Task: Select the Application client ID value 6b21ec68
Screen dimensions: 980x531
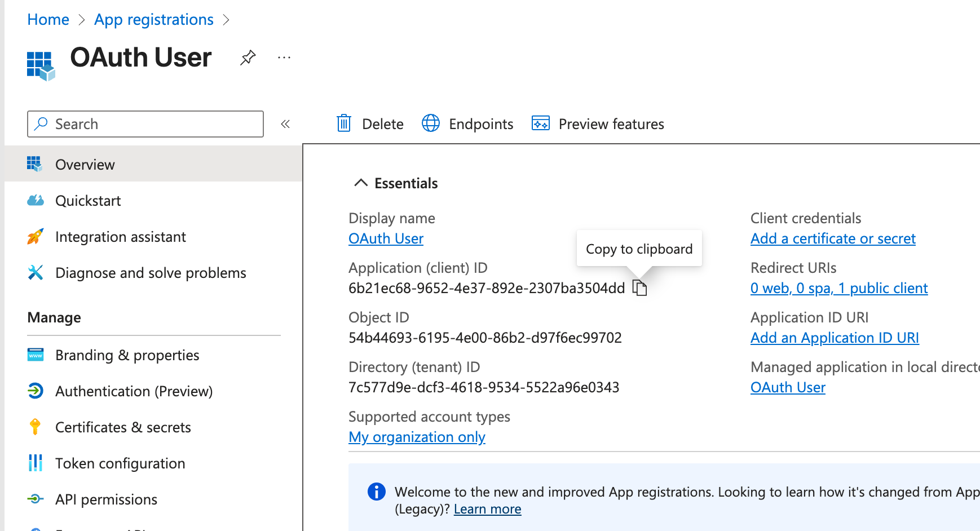Action: [487, 288]
